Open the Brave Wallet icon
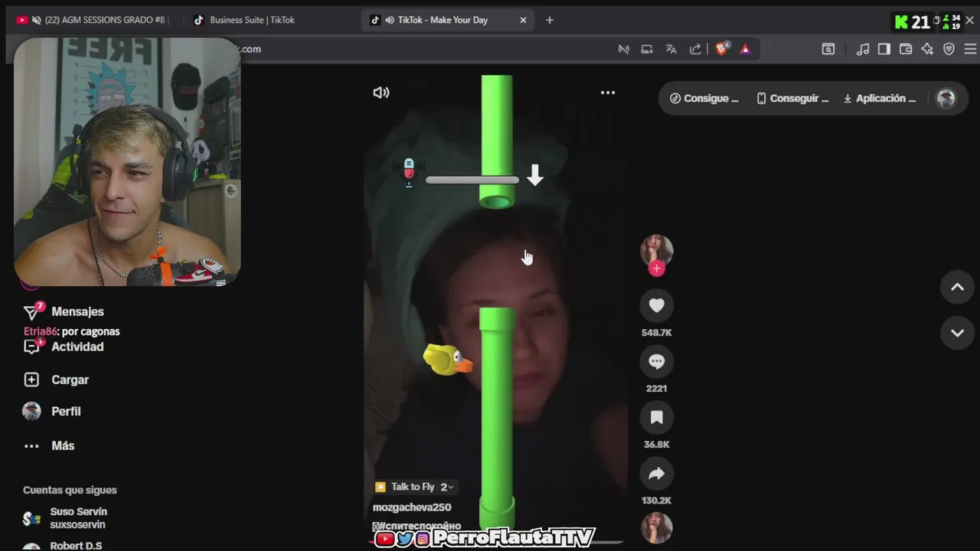The image size is (980, 551). [x=906, y=49]
